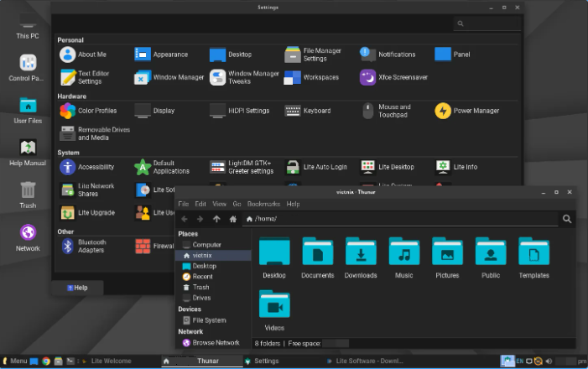Go forward in Thunar toolbar

[x=200, y=219]
